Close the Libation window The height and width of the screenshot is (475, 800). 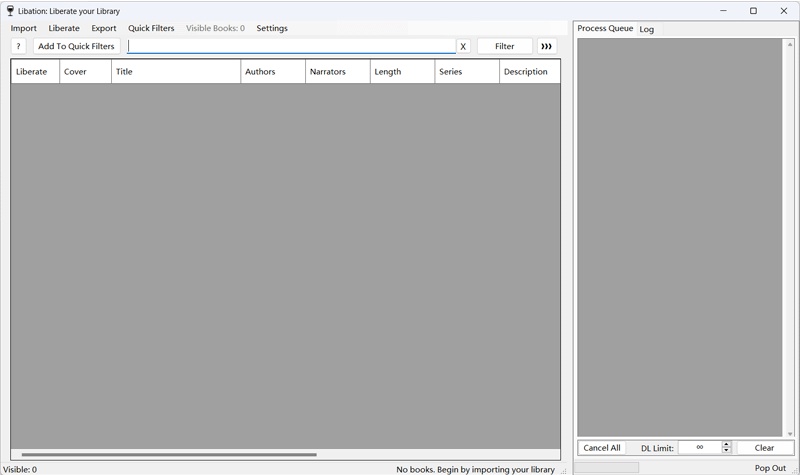coord(784,11)
